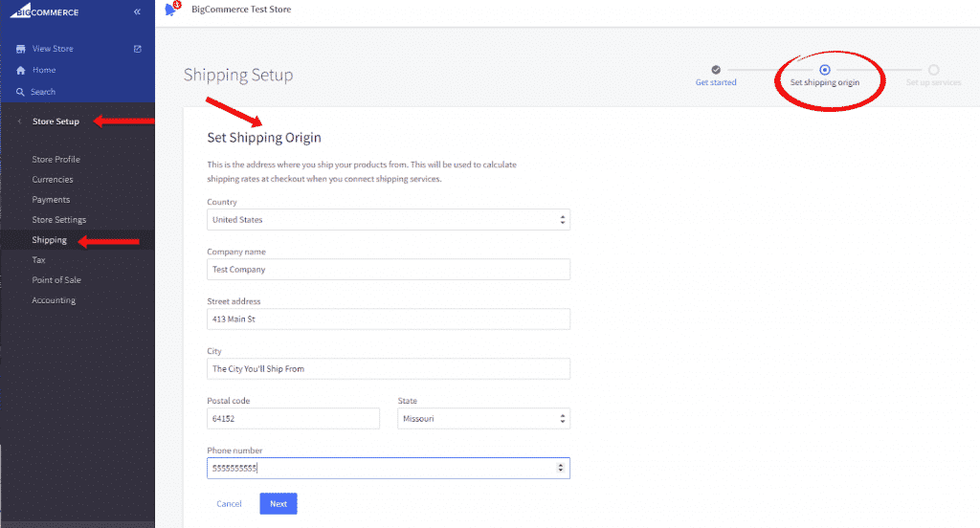Click the Company name field
Screen dimensions: 980x528
(x=389, y=270)
